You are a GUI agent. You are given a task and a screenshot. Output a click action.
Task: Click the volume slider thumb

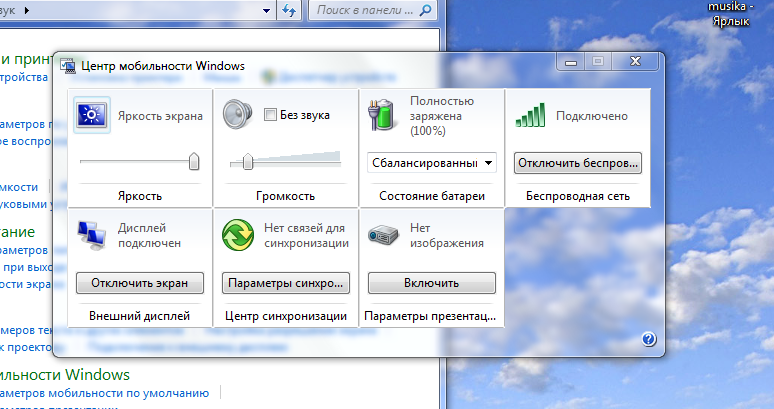[x=248, y=161]
